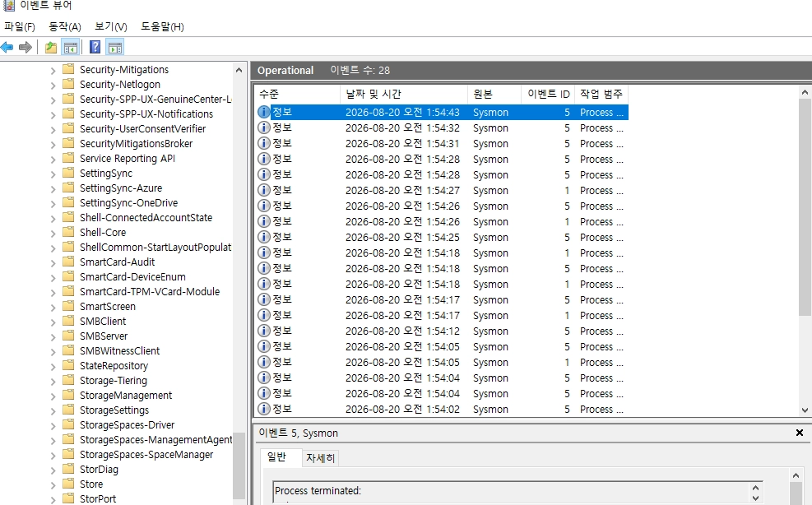This screenshot has height=505, width=812.
Task: Click the Back arrow toolbar icon
Action: click(x=7, y=48)
